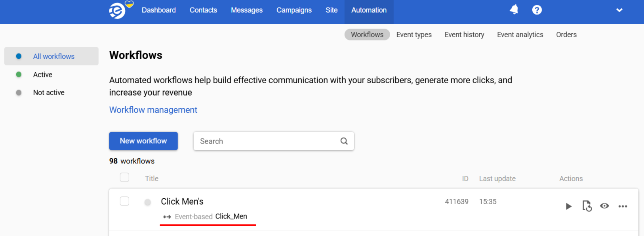The image size is (644, 236).
Task: Check the Click Men's workflow checkbox
Action: [124, 201]
